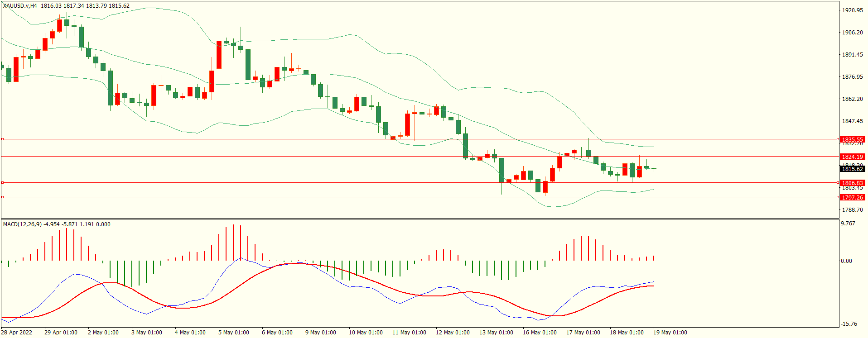Click the 1862.20 price scale value
Viewport: 868px width, 338px height.
click(852, 99)
